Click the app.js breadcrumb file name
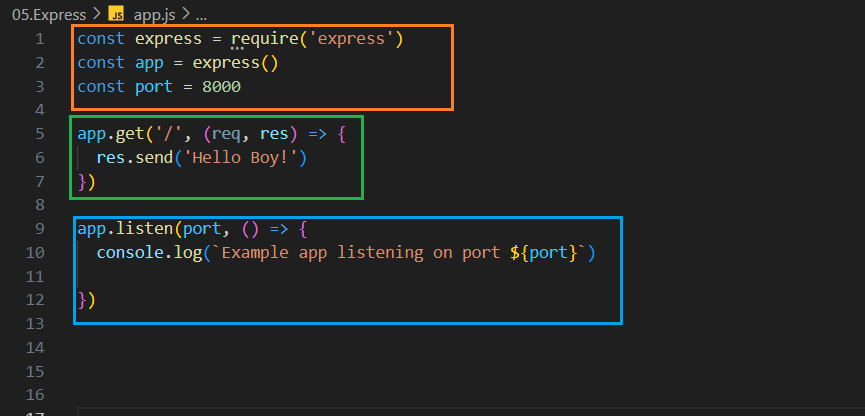The width and height of the screenshot is (865, 416). point(154,15)
